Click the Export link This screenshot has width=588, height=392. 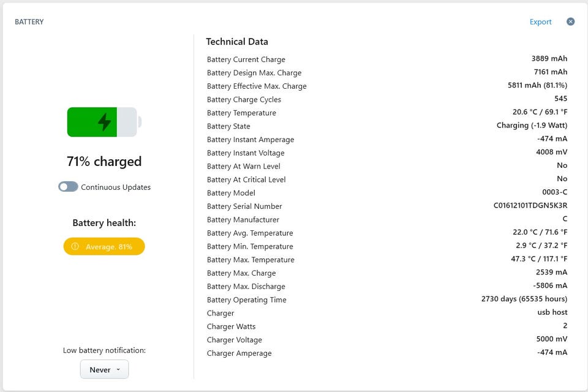click(x=540, y=22)
